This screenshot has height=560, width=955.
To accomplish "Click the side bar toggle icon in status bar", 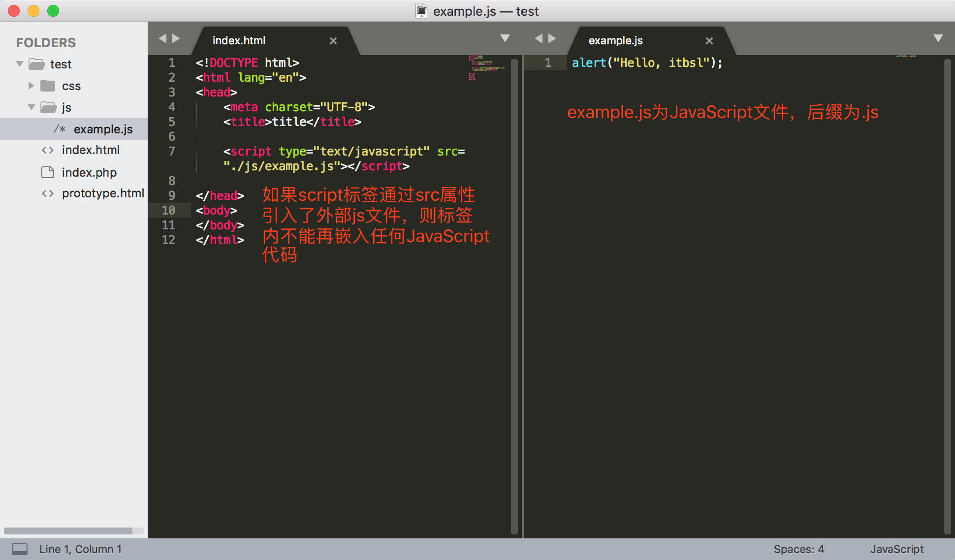I will point(20,549).
